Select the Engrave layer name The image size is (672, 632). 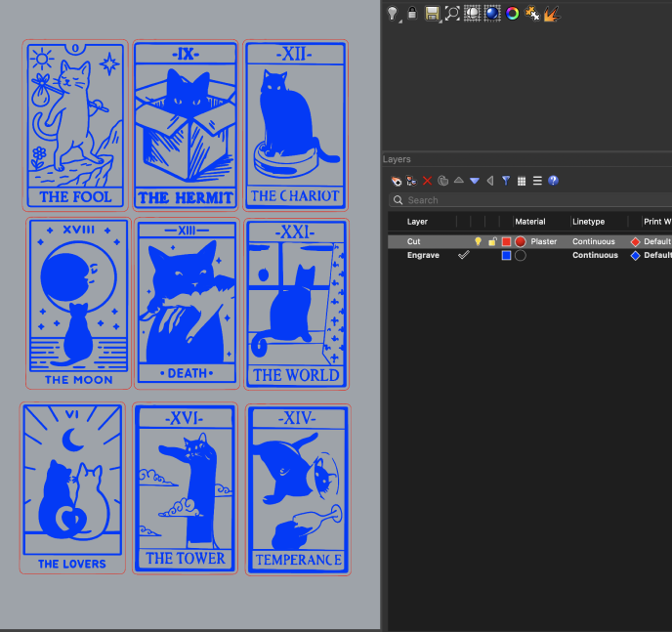423,255
